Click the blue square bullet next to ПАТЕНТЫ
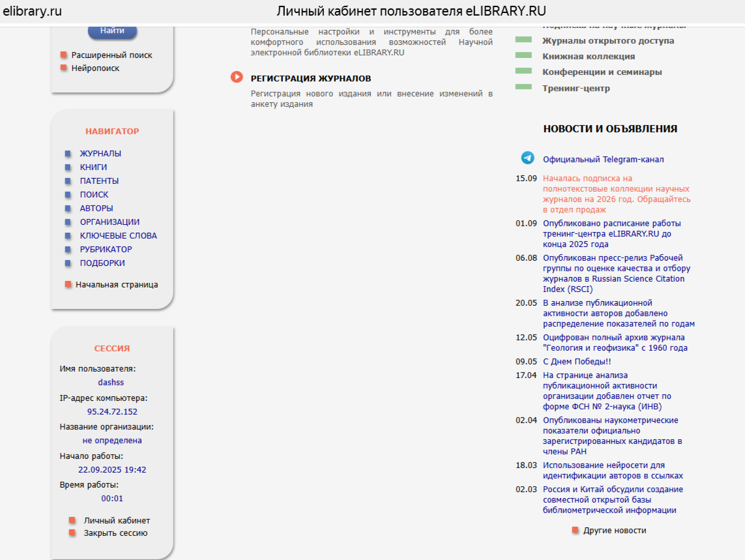 click(68, 181)
